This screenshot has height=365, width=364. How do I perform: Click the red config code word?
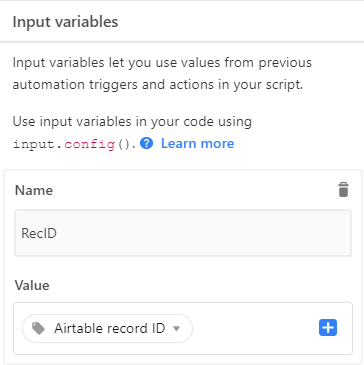(89, 144)
